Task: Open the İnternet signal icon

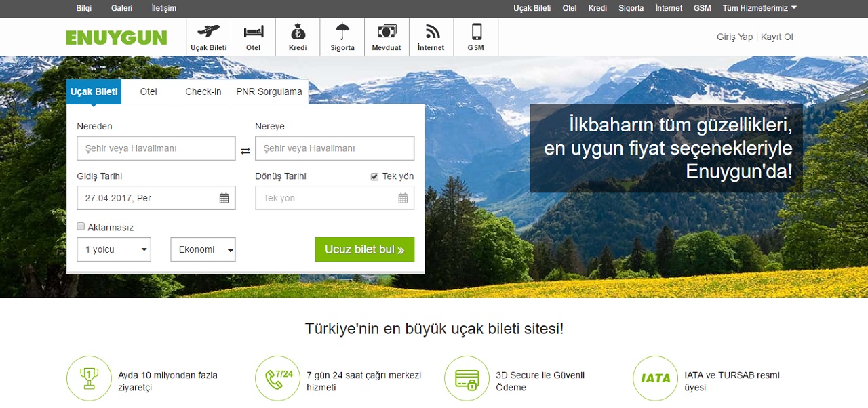Action: coord(431,32)
